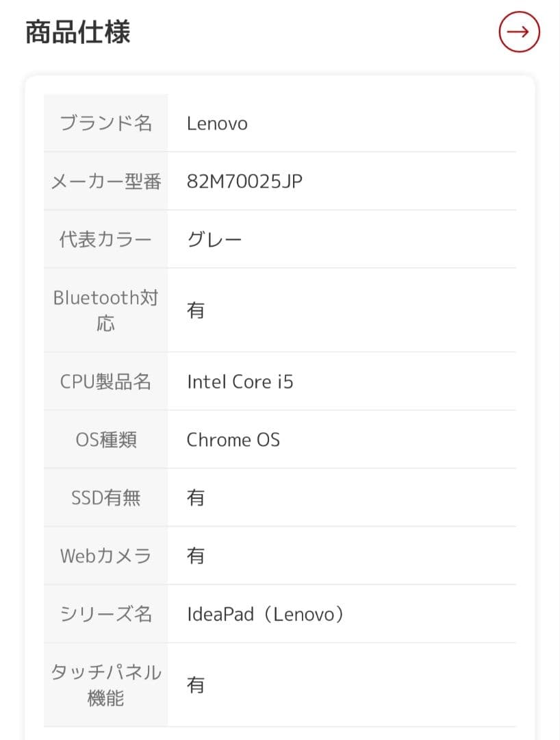Image resolution: width=560 pixels, height=740 pixels.
Task: Select the SSD有無 row label
Action: (105, 497)
